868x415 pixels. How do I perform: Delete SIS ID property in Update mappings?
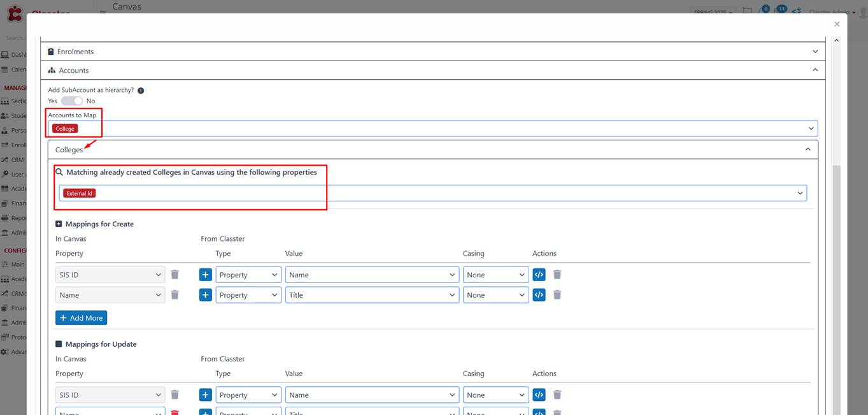(x=175, y=395)
